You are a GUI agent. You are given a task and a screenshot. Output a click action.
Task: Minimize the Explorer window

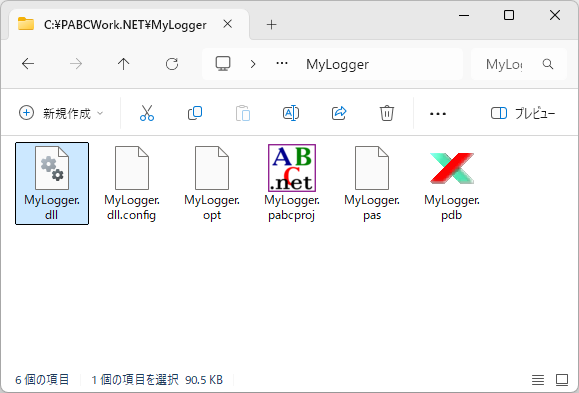coord(464,16)
